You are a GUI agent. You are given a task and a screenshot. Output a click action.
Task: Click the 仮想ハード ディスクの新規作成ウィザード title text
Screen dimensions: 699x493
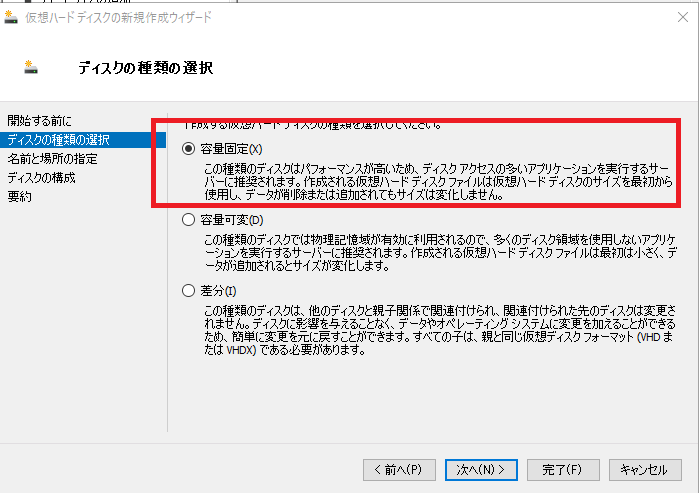pyautogui.click(x=118, y=17)
